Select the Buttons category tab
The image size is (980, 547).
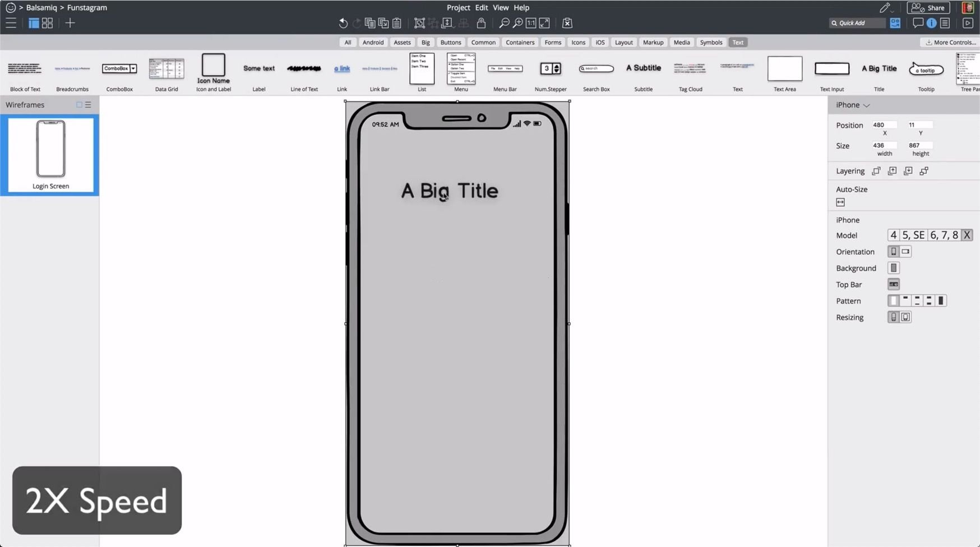451,42
